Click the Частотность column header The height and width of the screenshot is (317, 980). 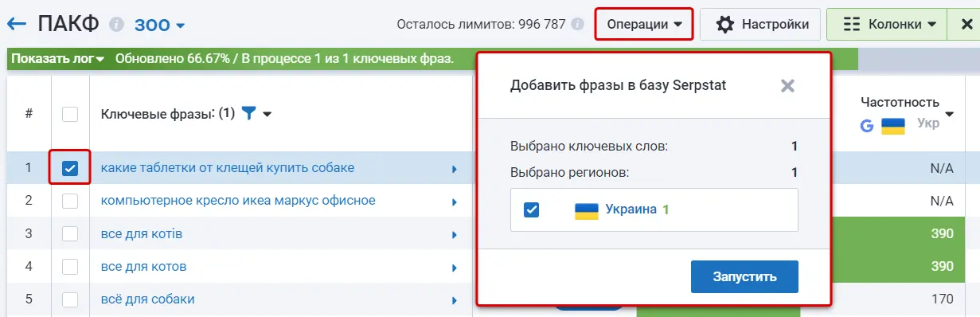coord(900,103)
